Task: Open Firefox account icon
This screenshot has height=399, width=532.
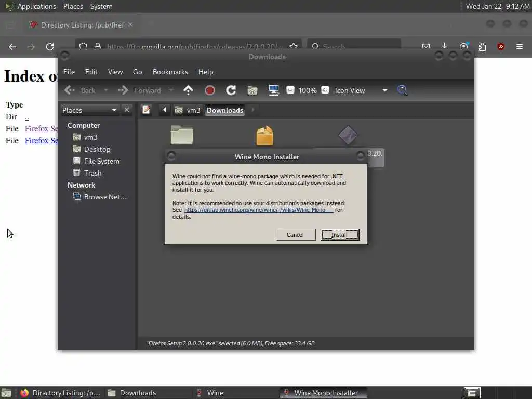Action: tap(463, 46)
